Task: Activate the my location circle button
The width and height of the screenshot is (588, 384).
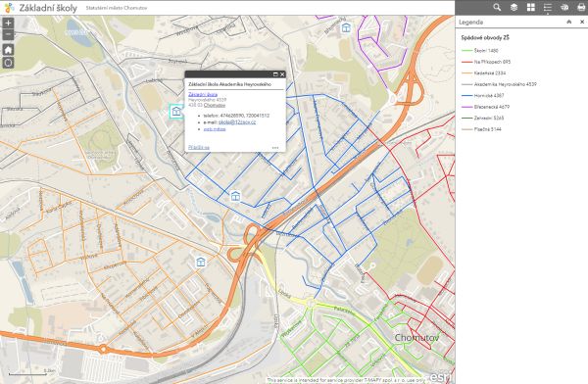Action: pos(8,63)
